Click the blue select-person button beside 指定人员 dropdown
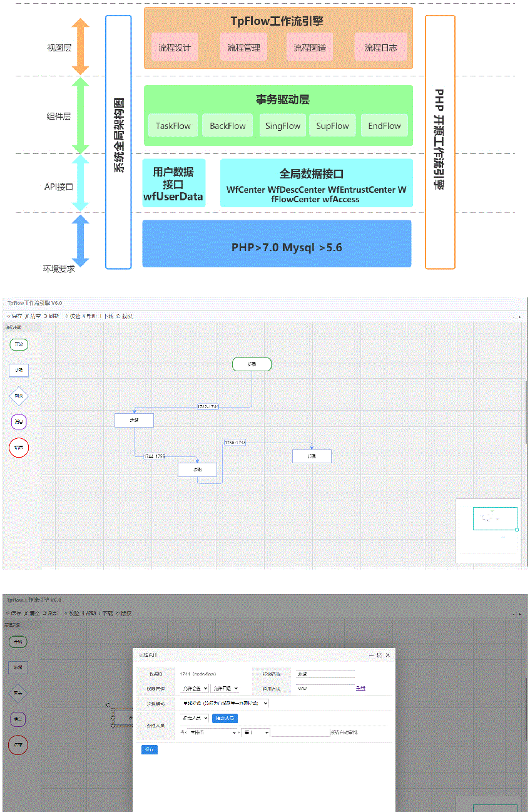 click(225, 718)
